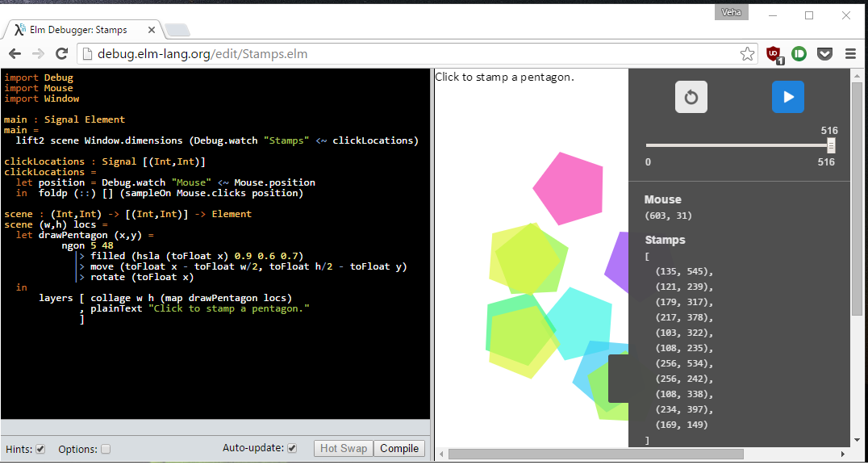The image size is (868, 465).
Task: Click the Veha profile button
Action: [732, 12]
